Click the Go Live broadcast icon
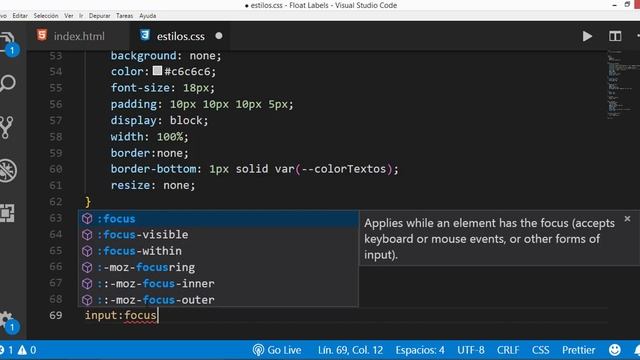This screenshot has height=360, width=640. coord(258,350)
